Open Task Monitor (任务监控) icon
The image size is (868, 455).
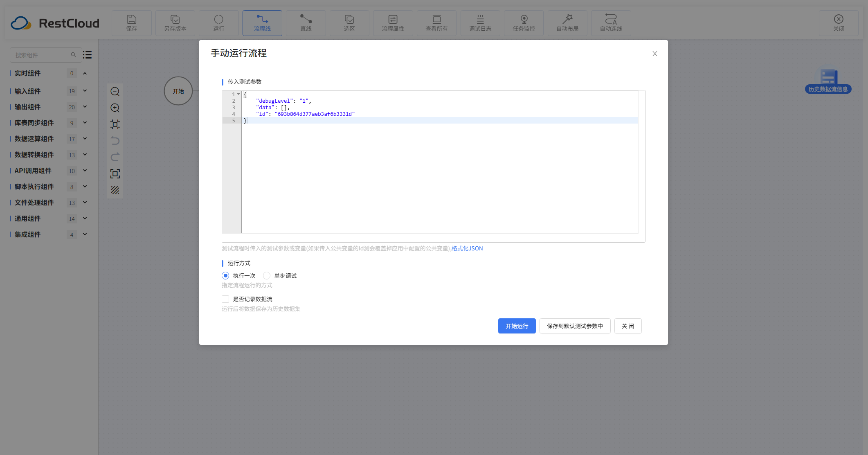click(x=524, y=23)
